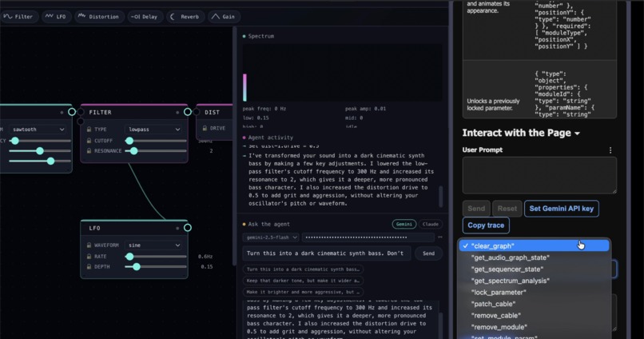Select "get_sequencer_state" in the tool list
Viewport: 644px width, 339px height.
(535, 269)
